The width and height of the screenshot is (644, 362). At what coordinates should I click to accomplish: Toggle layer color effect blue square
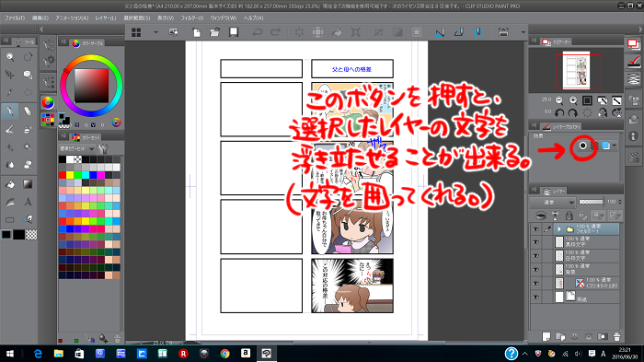pyautogui.click(x=605, y=146)
